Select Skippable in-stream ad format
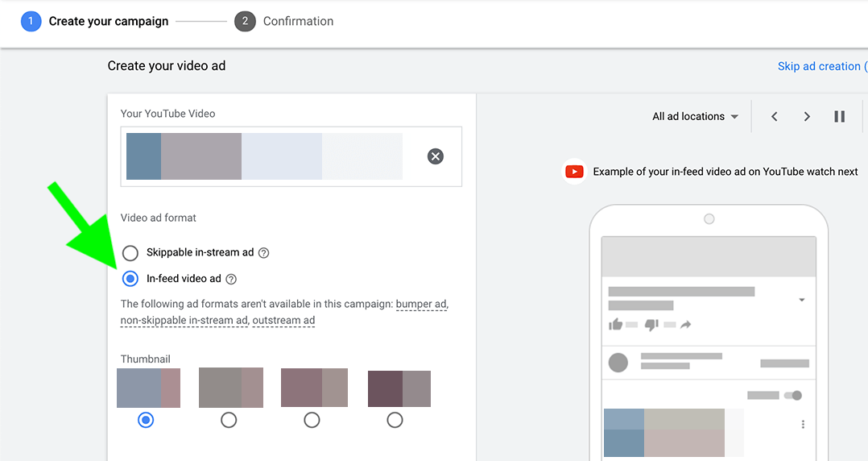The width and height of the screenshot is (868, 461). [x=130, y=253]
